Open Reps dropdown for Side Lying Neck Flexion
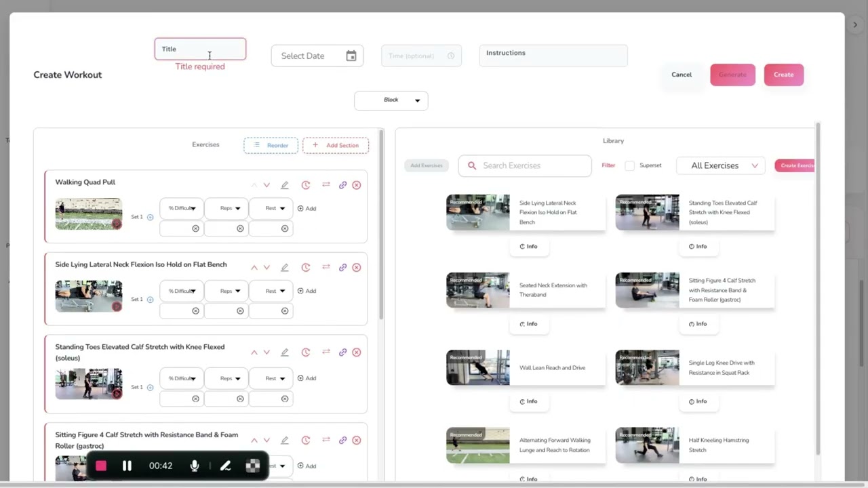 click(x=226, y=291)
